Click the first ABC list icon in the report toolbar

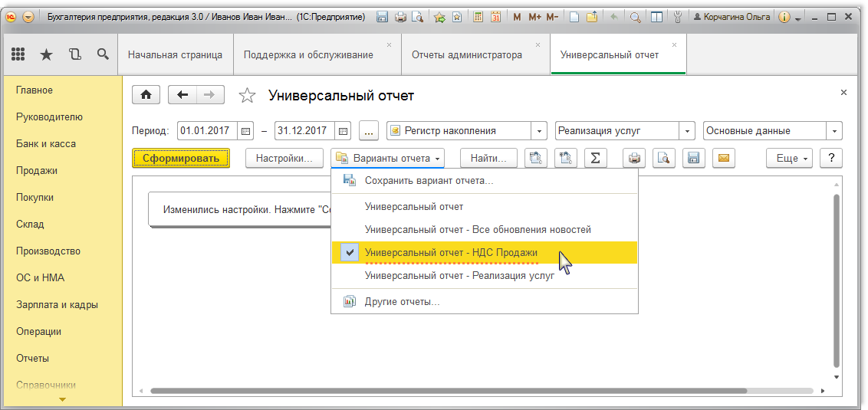coord(536,158)
